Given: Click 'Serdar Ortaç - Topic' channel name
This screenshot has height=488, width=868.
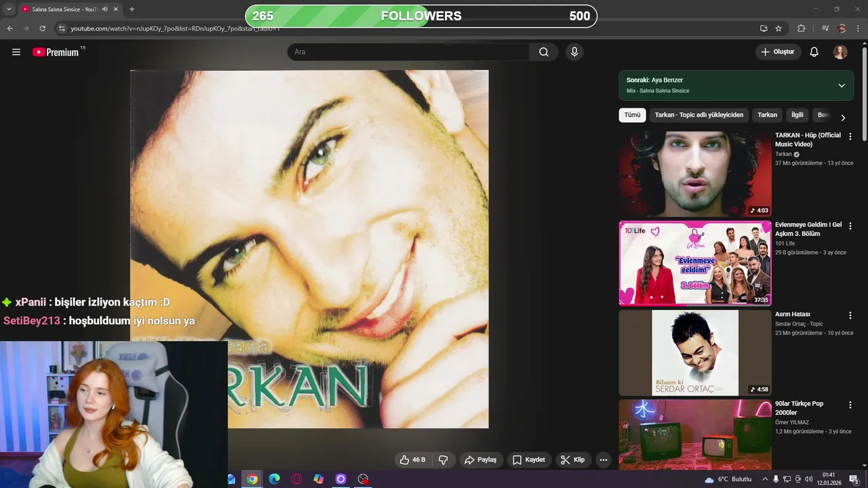Looking at the screenshot, I should (799, 324).
